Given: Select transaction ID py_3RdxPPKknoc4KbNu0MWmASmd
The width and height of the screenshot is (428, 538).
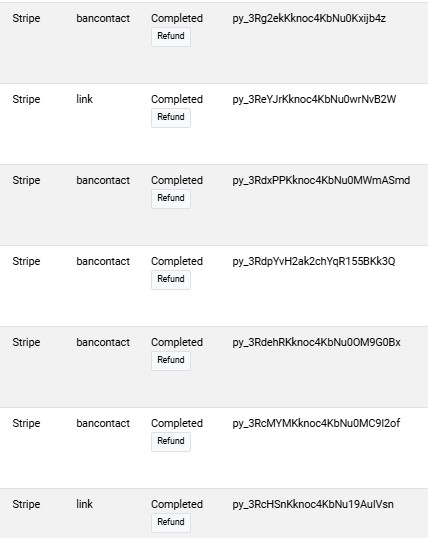Looking at the screenshot, I should click(x=321, y=180).
